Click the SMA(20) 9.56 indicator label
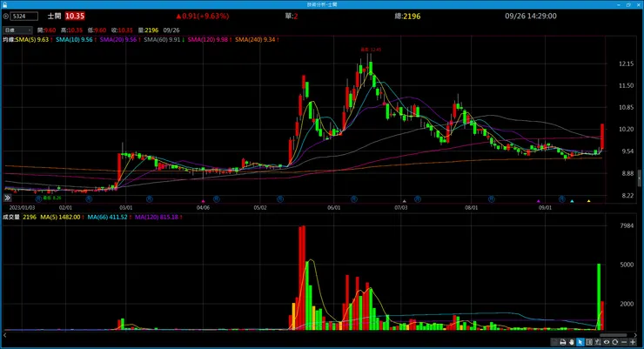This screenshot has height=349, width=644. tap(117, 40)
